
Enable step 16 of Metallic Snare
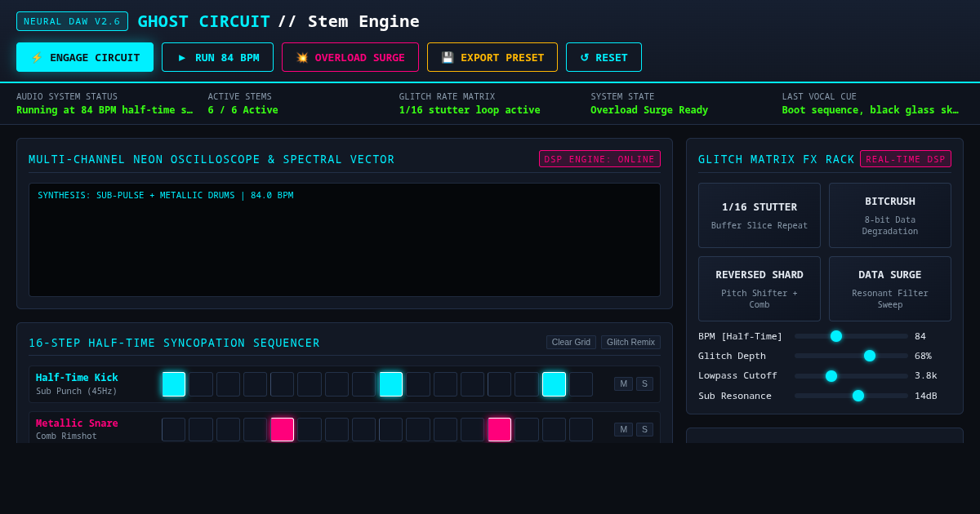(x=581, y=430)
